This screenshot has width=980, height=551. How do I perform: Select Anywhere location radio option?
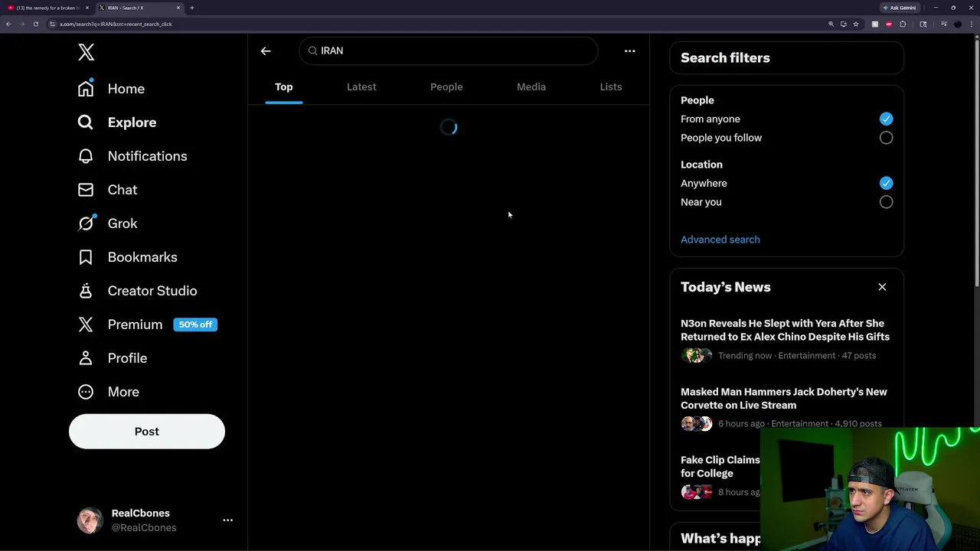[886, 183]
